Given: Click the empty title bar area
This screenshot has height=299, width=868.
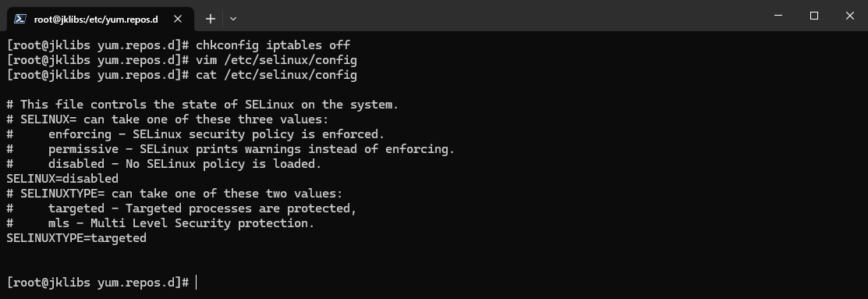Looking at the screenshot, I should [x=498, y=16].
